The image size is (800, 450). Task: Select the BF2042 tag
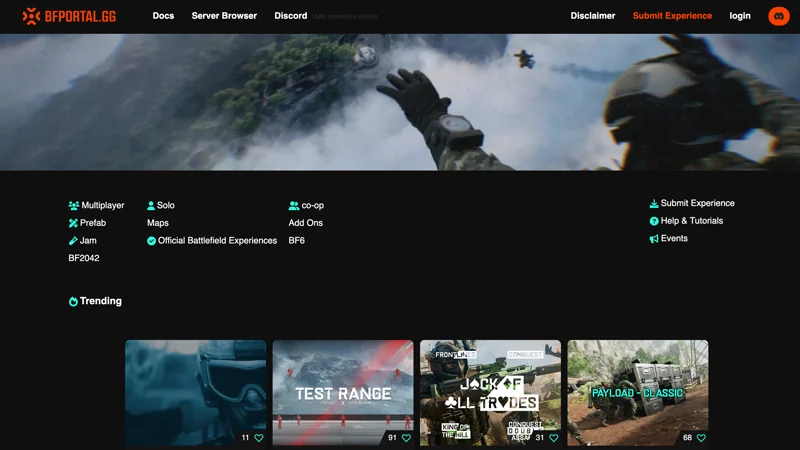coord(84,258)
